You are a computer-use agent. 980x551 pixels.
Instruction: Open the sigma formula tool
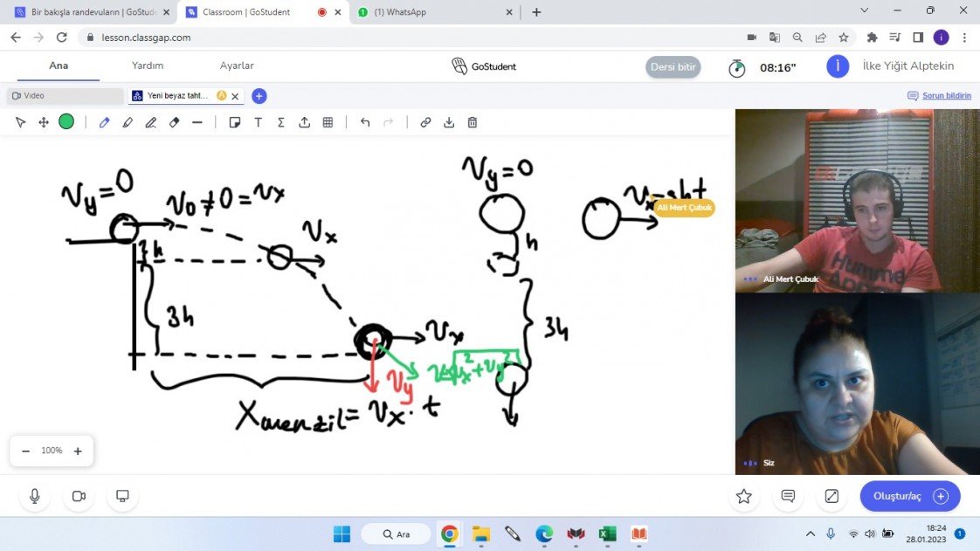[x=280, y=122]
